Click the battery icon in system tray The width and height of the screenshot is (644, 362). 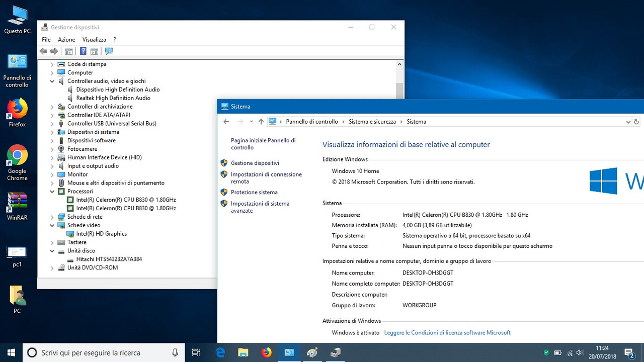pyautogui.click(x=558, y=352)
